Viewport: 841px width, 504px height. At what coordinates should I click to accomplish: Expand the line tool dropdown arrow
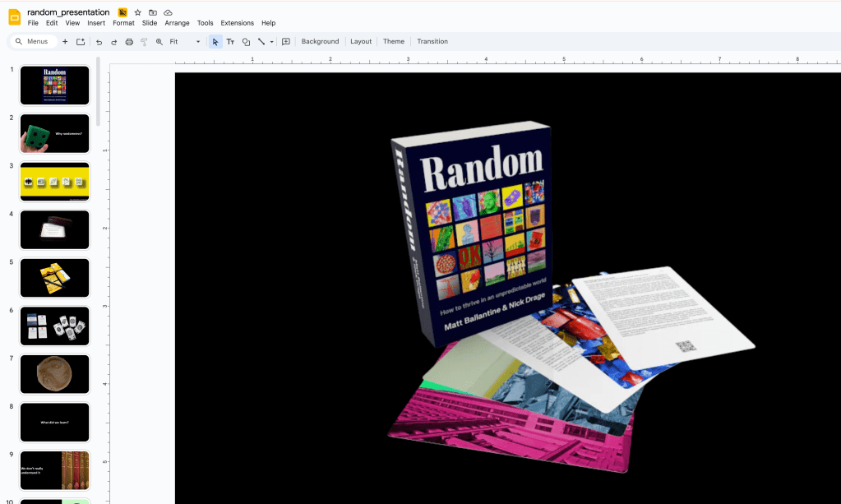pyautogui.click(x=271, y=41)
